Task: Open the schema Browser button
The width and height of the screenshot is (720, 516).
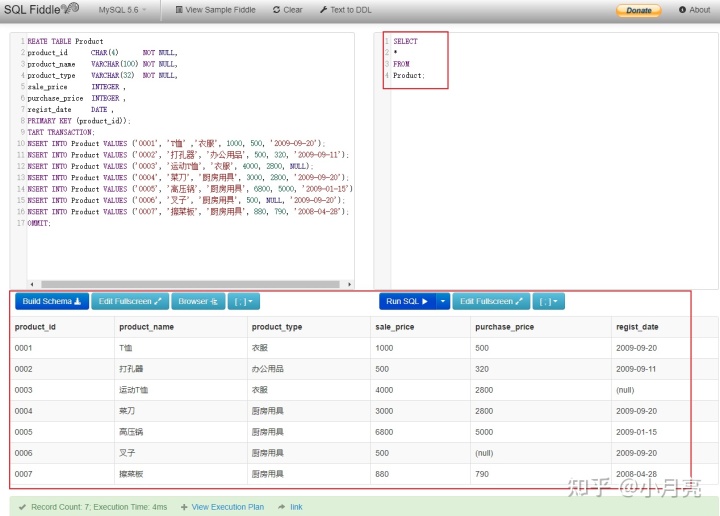Action: click(198, 301)
